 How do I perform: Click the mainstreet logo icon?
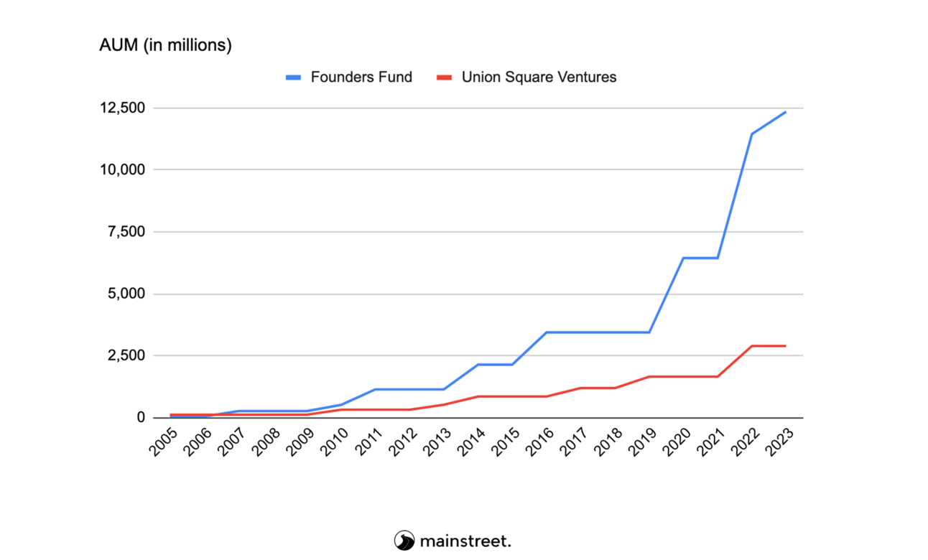pyautogui.click(x=404, y=541)
